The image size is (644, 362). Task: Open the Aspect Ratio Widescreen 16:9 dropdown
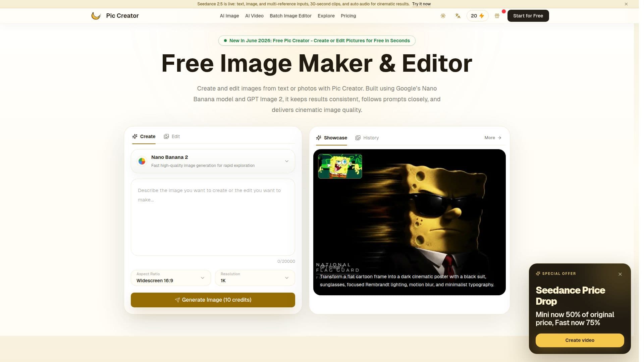coord(171,278)
